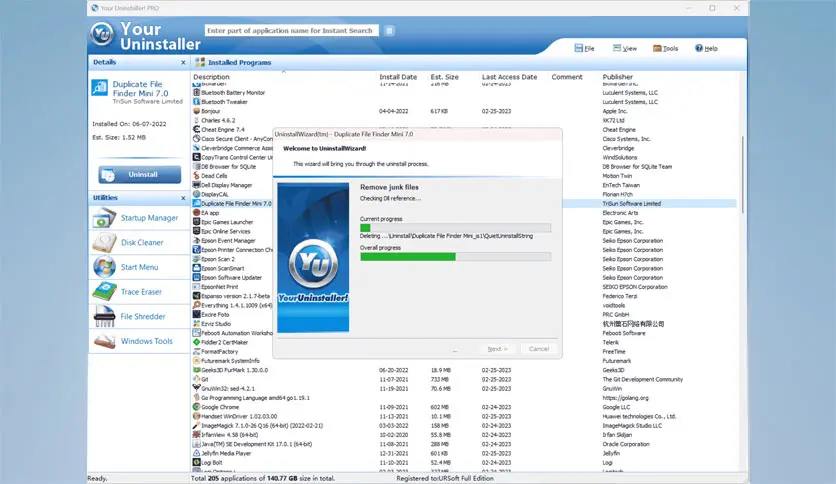Open the File Shredder utility

(x=104, y=316)
